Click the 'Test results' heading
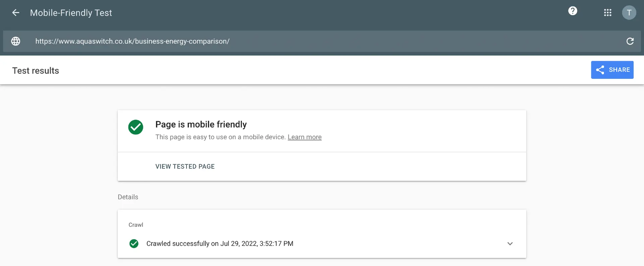Viewport: 644px width, 266px height. tap(36, 70)
